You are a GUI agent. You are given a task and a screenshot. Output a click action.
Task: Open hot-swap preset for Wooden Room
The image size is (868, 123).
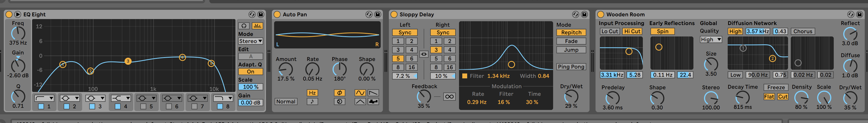click(x=851, y=14)
